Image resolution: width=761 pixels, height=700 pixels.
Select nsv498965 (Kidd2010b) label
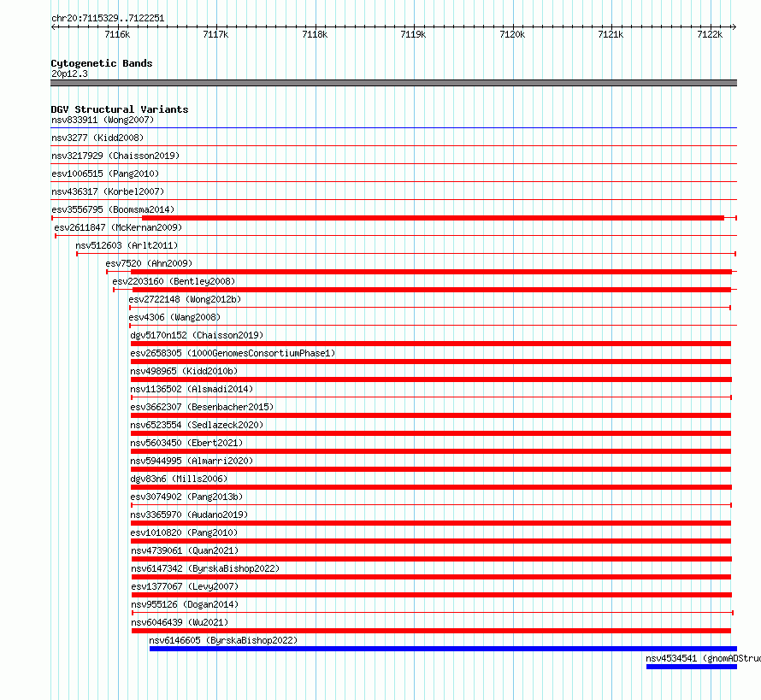pyautogui.click(x=184, y=371)
